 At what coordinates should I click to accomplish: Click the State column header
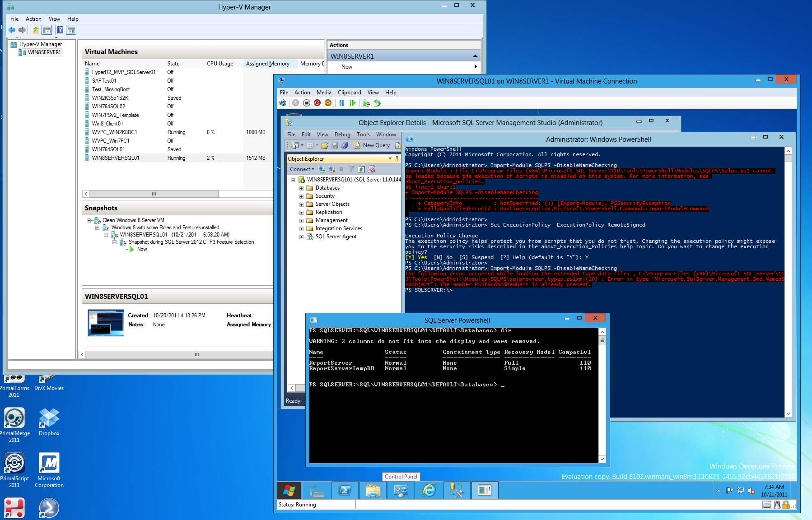(x=173, y=64)
